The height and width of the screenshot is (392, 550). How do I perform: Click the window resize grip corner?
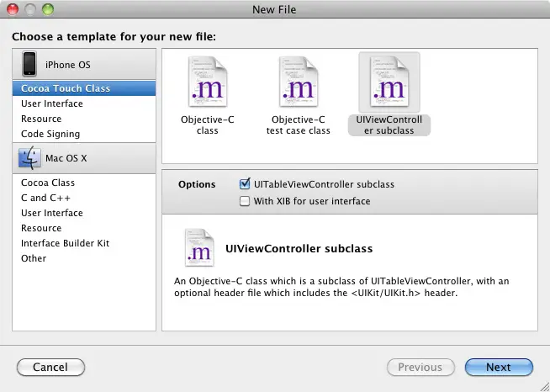pos(544,387)
